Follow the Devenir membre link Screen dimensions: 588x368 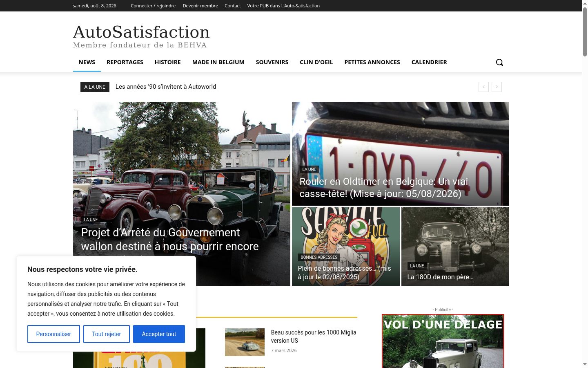click(x=200, y=6)
